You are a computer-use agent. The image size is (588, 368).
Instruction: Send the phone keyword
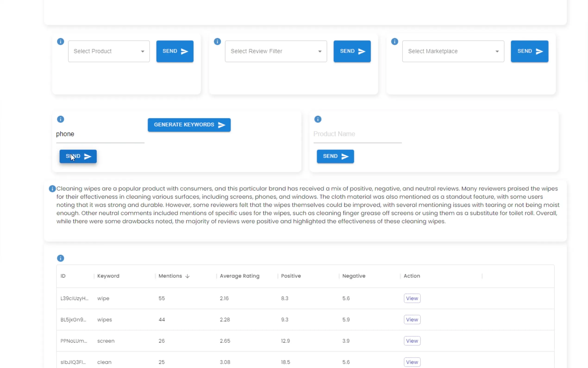click(78, 156)
